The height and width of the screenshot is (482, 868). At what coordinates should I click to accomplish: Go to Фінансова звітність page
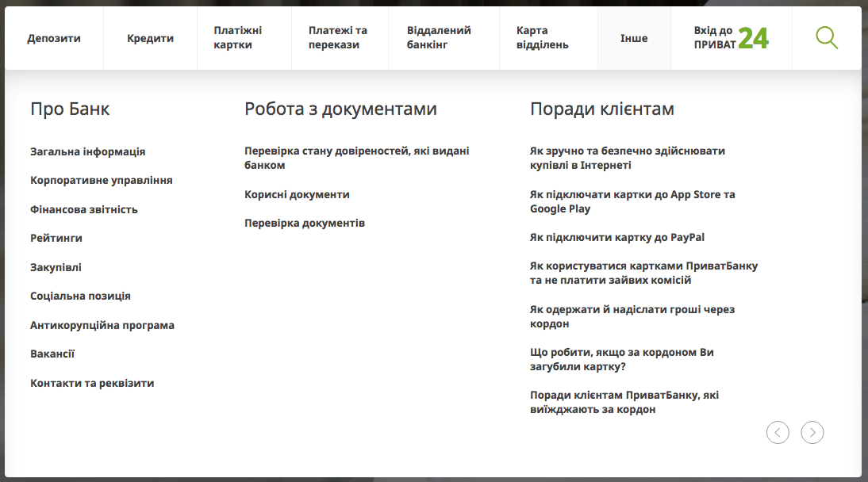[x=84, y=209]
